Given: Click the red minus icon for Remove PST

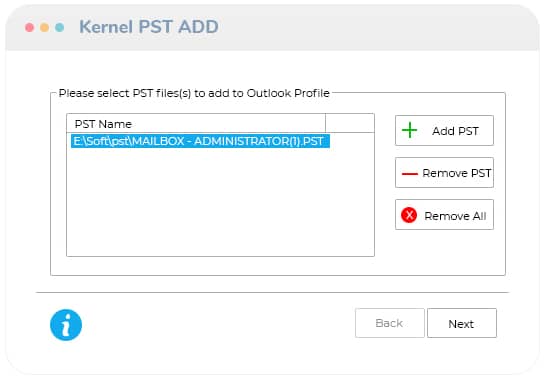Looking at the screenshot, I should (x=410, y=173).
